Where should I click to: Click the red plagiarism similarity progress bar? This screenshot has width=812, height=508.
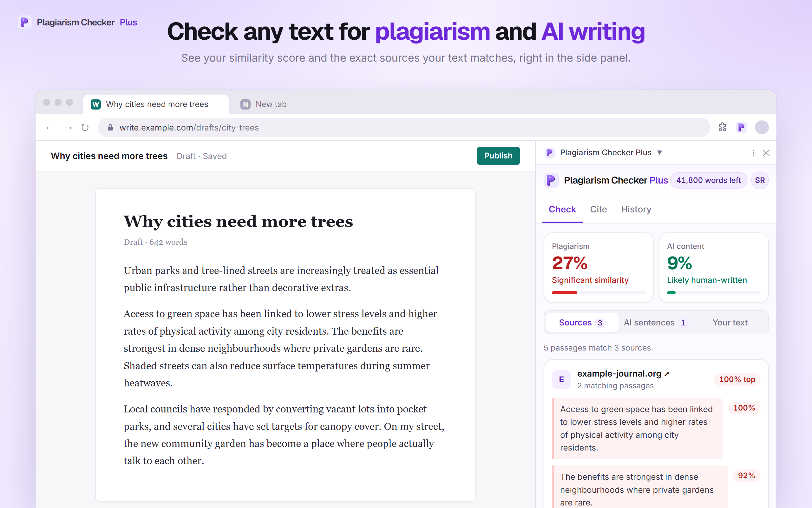click(598, 293)
